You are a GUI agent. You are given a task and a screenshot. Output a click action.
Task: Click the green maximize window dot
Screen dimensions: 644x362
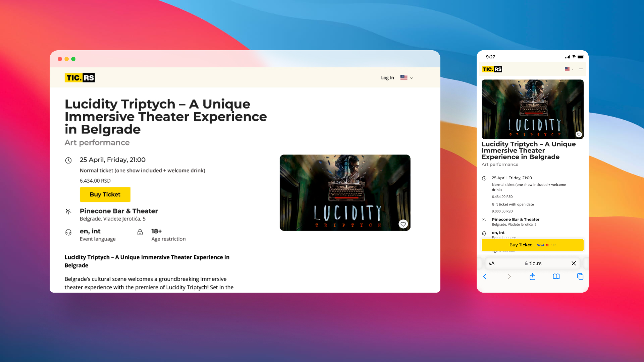pyautogui.click(x=73, y=59)
